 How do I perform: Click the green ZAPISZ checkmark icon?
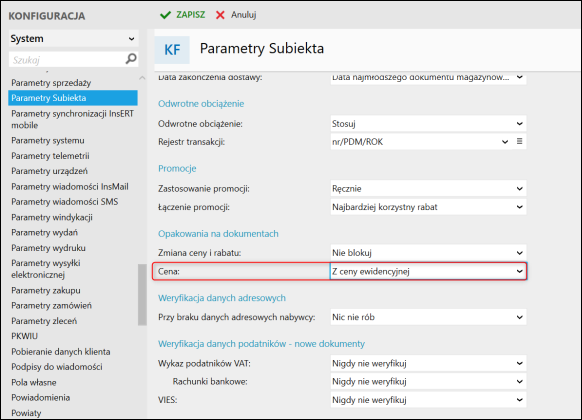pos(165,15)
